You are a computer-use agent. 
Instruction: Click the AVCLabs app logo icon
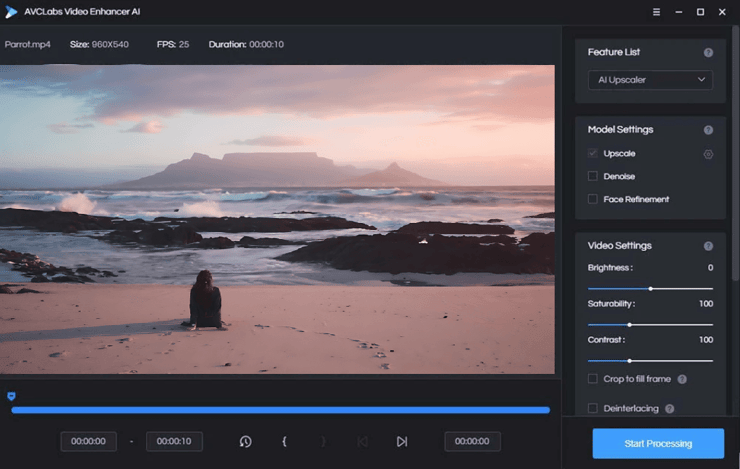point(11,12)
